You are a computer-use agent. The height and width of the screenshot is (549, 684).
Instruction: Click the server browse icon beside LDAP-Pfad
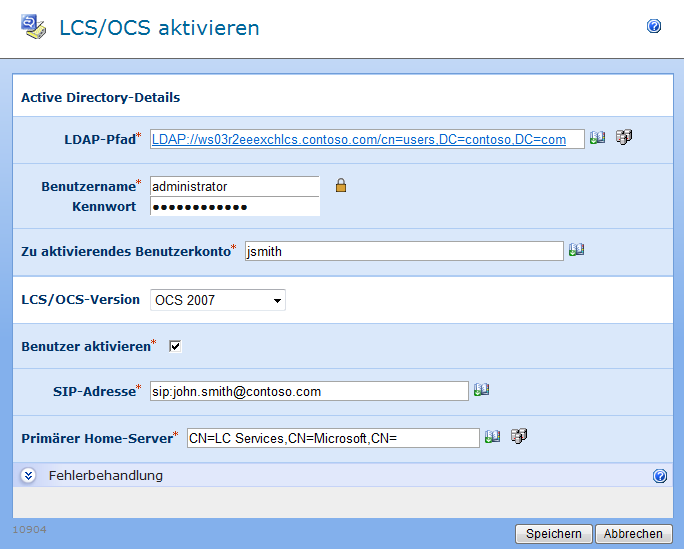tap(624, 138)
